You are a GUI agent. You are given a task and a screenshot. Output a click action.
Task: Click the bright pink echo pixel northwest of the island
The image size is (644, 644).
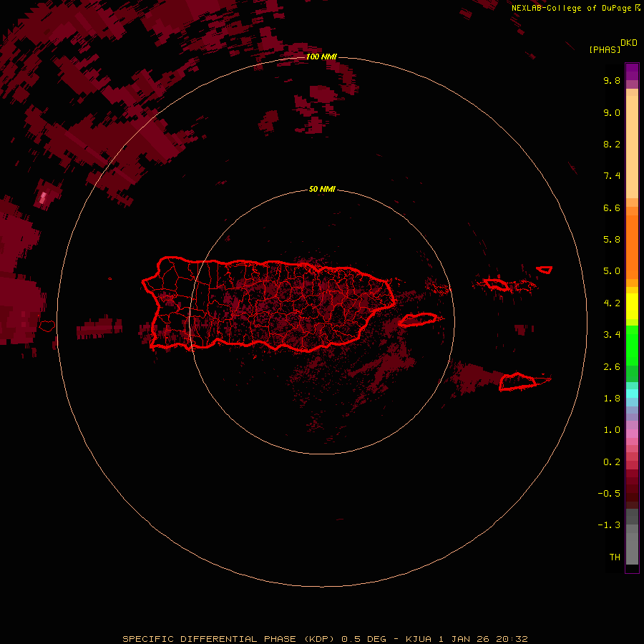coord(43,198)
